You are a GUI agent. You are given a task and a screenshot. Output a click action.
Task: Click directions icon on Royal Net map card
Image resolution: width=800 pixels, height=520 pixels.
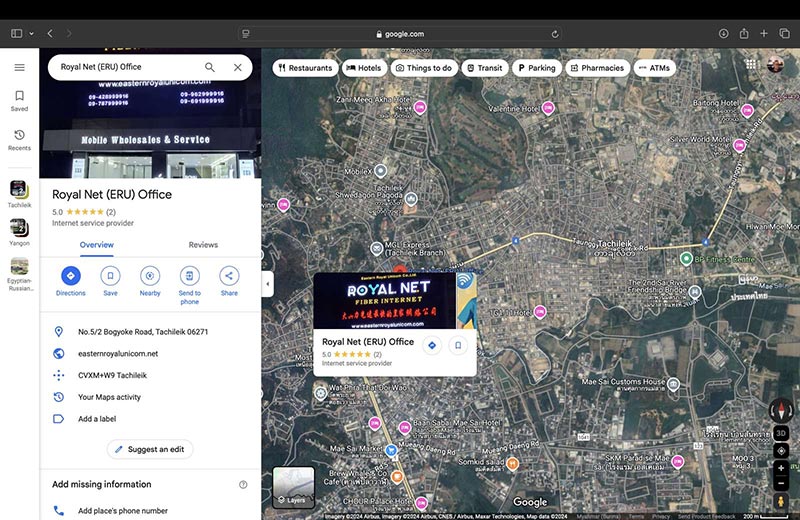pos(432,345)
